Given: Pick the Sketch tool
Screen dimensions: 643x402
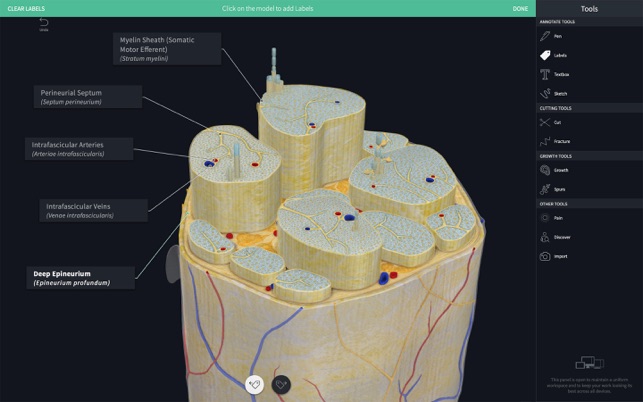Looking at the screenshot, I should click(560, 93).
